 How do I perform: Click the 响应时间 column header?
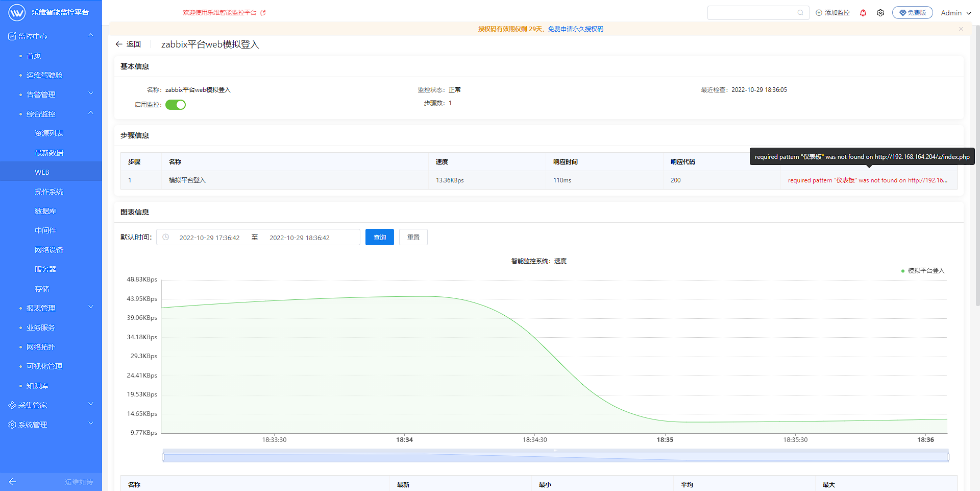coord(565,162)
